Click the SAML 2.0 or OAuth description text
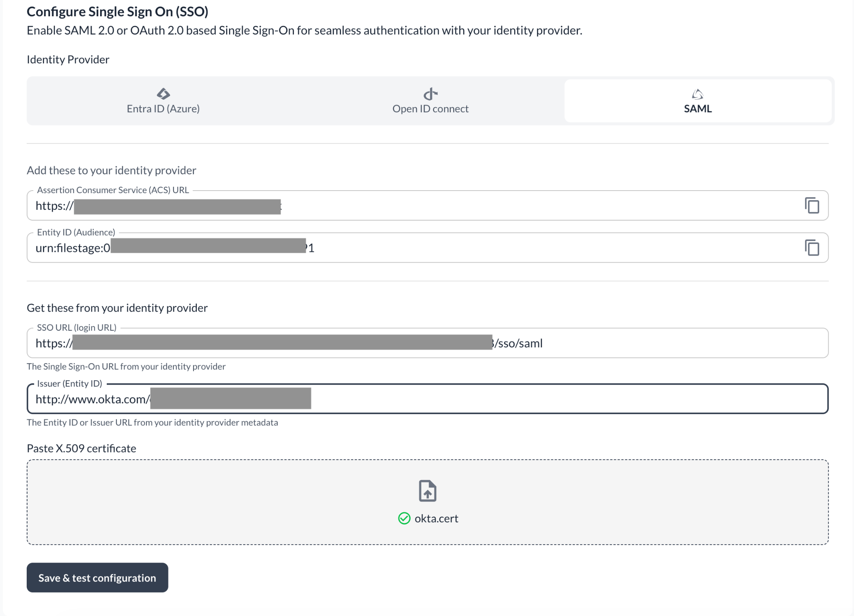854x616 pixels. [x=304, y=30]
